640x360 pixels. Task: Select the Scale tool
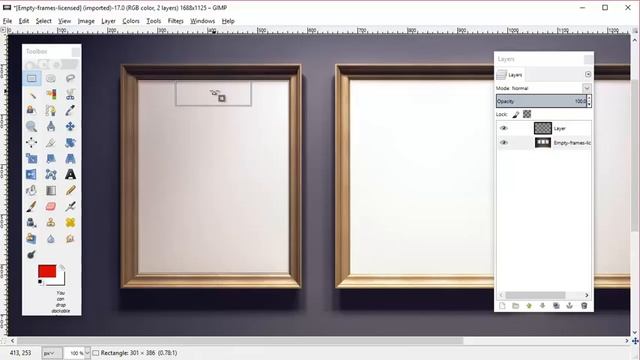[x=31, y=158]
